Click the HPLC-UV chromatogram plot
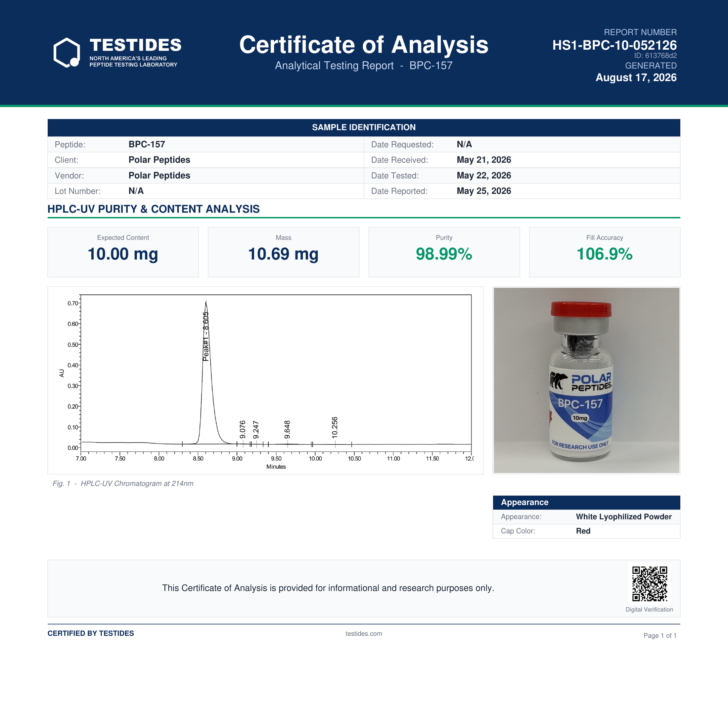728x728 pixels. tap(265, 380)
